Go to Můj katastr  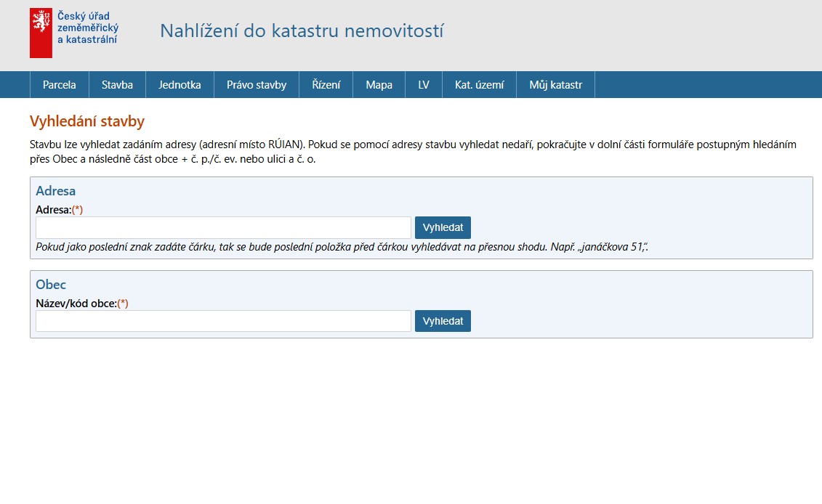pos(555,85)
